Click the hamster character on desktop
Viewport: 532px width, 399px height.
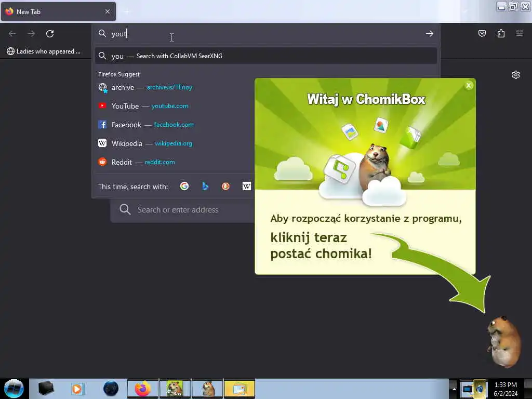pos(503,341)
